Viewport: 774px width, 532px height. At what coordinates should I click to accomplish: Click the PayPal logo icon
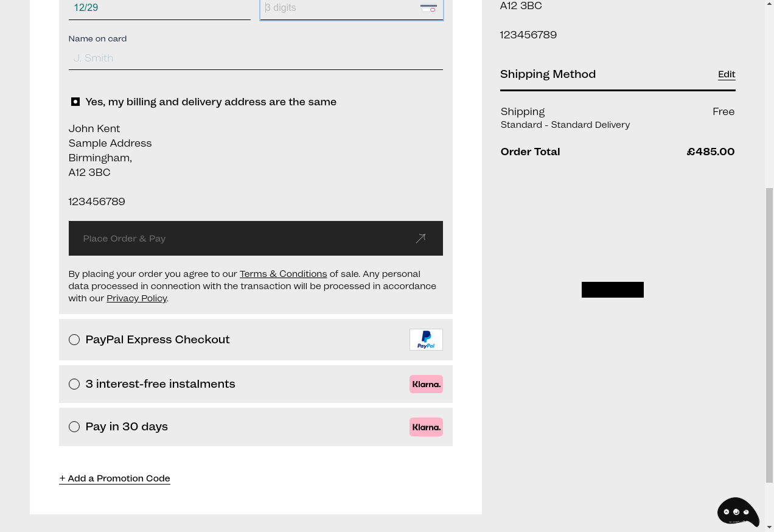[x=426, y=340]
